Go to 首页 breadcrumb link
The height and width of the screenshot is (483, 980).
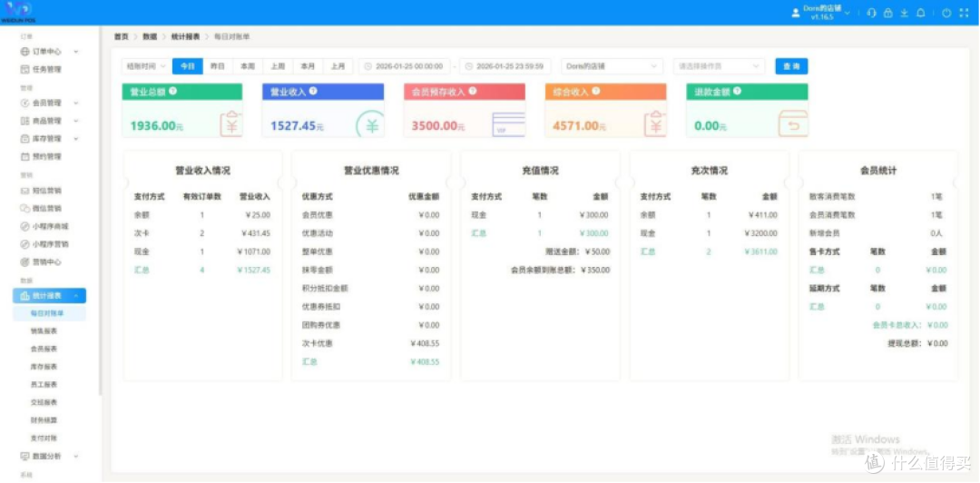coord(122,37)
